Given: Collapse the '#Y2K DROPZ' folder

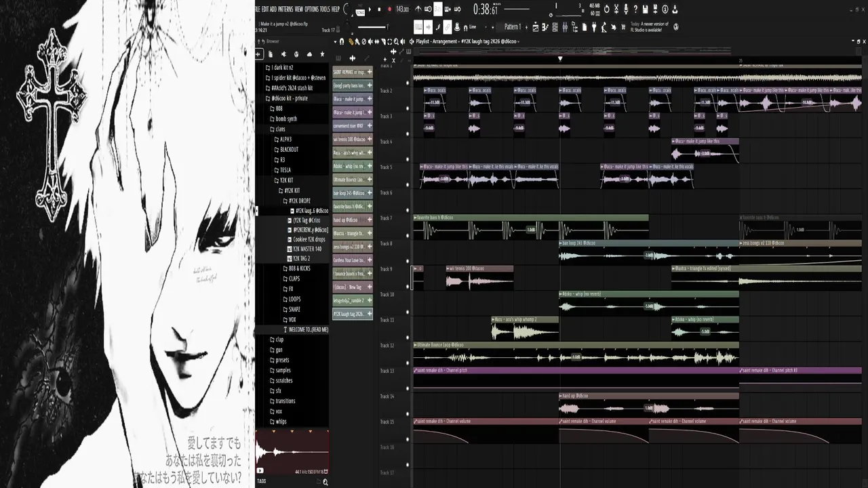Looking at the screenshot, I should 296,201.
